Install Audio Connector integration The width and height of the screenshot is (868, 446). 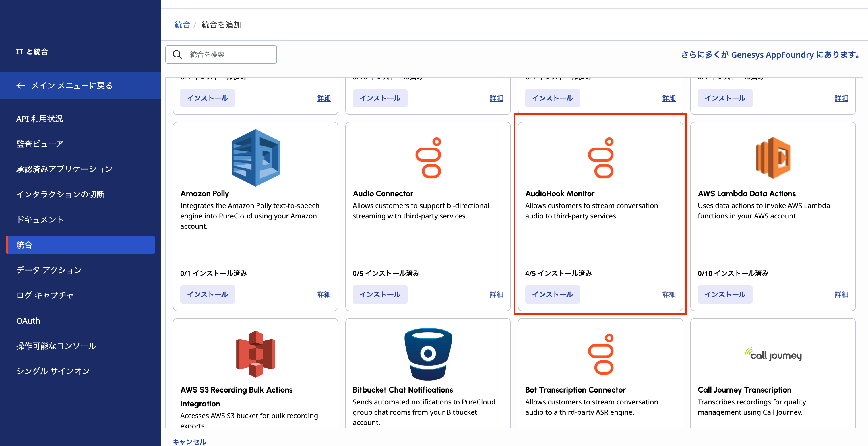point(380,294)
